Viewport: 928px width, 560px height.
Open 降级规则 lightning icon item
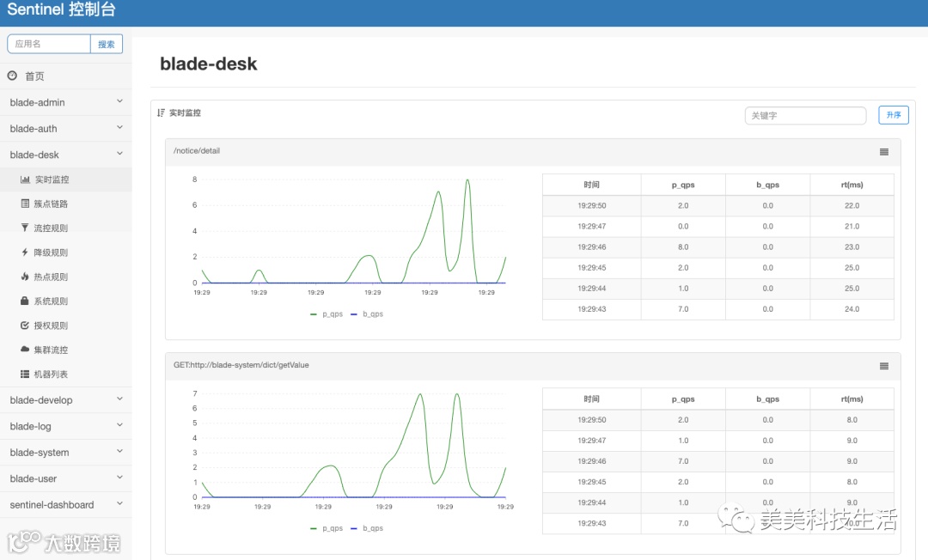[x=65, y=253]
